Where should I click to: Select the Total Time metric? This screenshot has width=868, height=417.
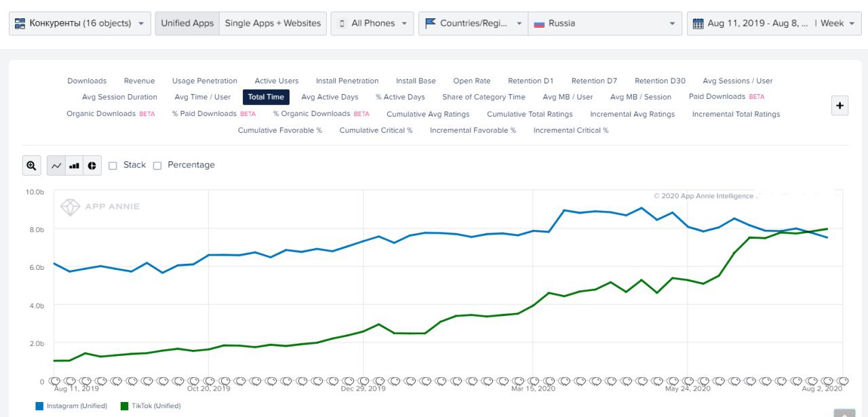pos(266,97)
